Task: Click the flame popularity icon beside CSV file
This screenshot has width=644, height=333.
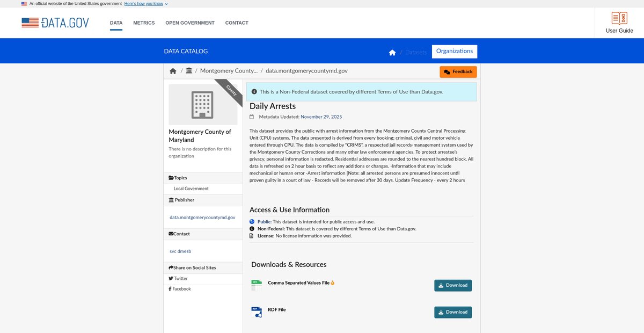Action: [x=333, y=283]
